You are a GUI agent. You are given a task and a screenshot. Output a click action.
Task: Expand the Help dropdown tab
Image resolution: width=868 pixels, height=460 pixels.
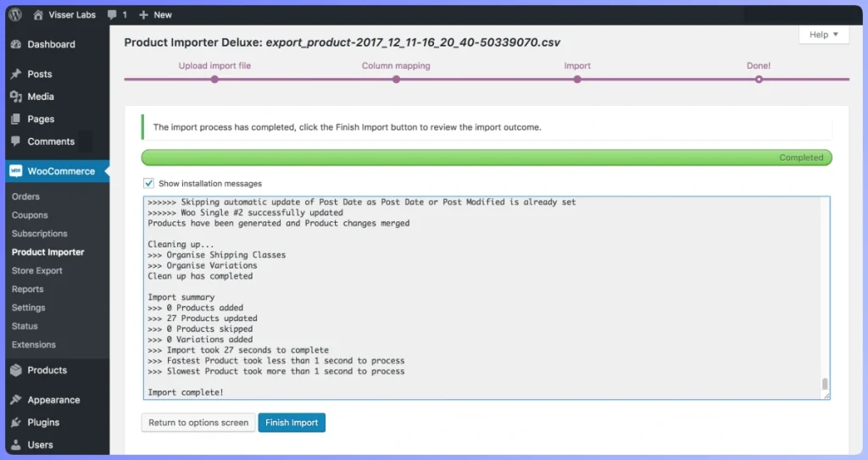[824, 35]
